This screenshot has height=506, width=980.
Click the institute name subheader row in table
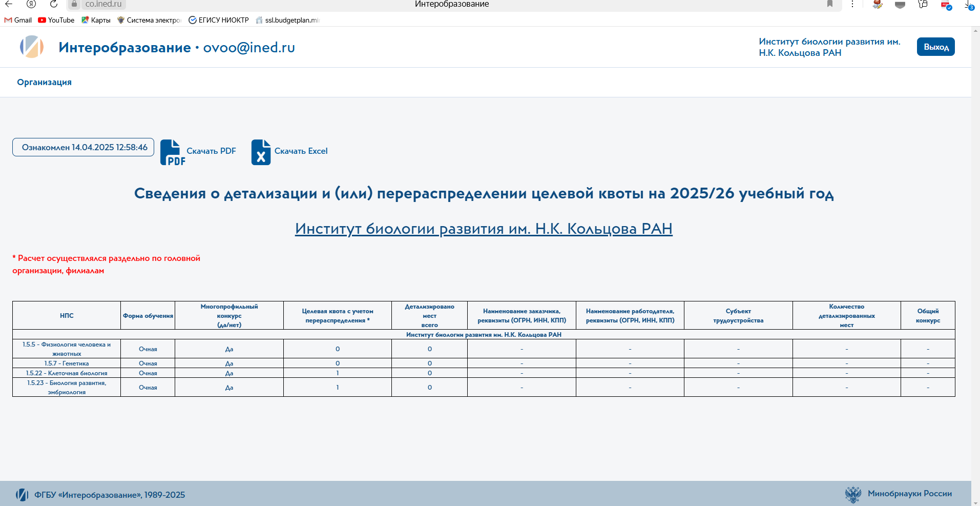coord(484,334)
